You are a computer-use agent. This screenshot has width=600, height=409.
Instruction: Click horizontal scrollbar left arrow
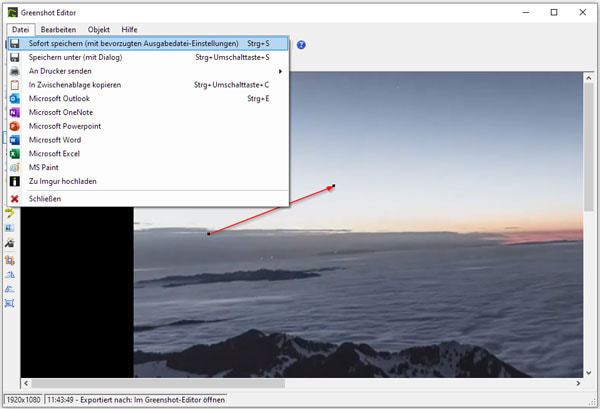[26, 383]
